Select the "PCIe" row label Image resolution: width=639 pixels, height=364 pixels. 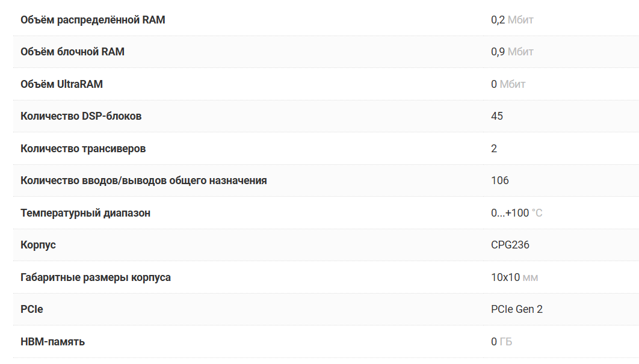pyautogui.click(x=32, y=309)
